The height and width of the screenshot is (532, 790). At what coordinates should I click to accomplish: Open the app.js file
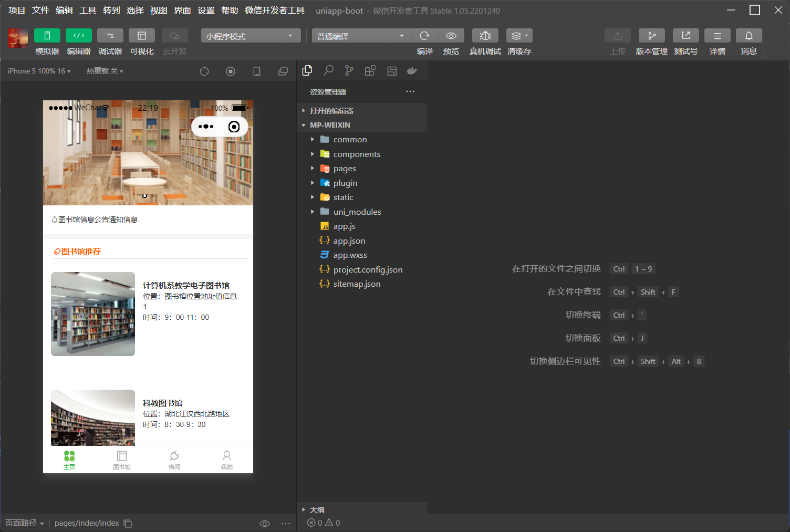click(x=362, y=226)
